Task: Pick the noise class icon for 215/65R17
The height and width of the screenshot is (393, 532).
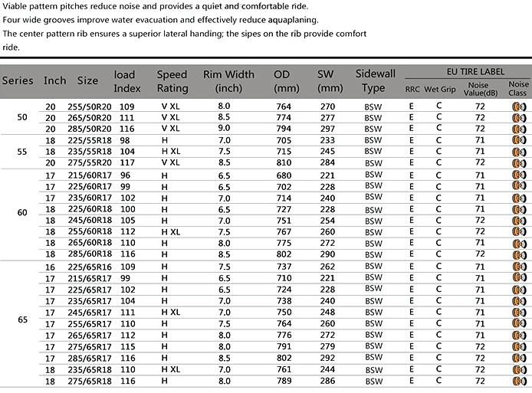Action: click(519, 277)
